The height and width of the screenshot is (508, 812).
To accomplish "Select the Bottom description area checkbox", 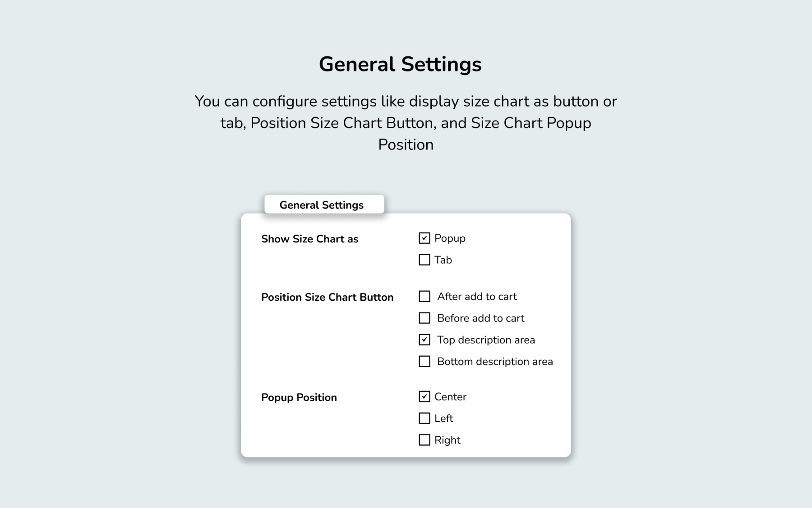I will pos(424,361).
